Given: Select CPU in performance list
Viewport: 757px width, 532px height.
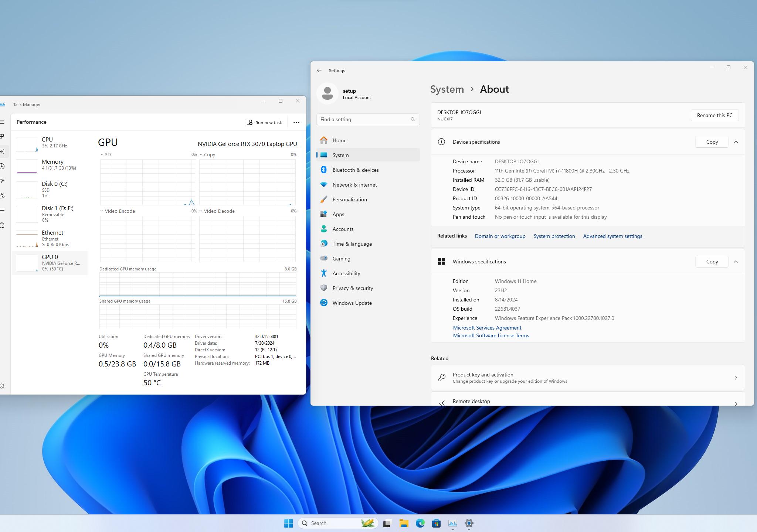Looking at the screenshot, I should pyautogui.click(x=50, y=143).
